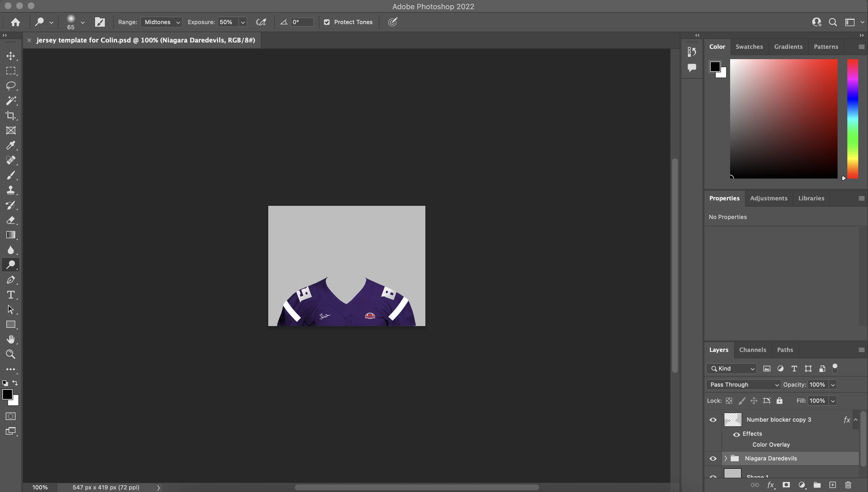The height and width of the screenshot is (492, 868).
Task: Open the Adjustments panel tab
Action: [769, 198]
